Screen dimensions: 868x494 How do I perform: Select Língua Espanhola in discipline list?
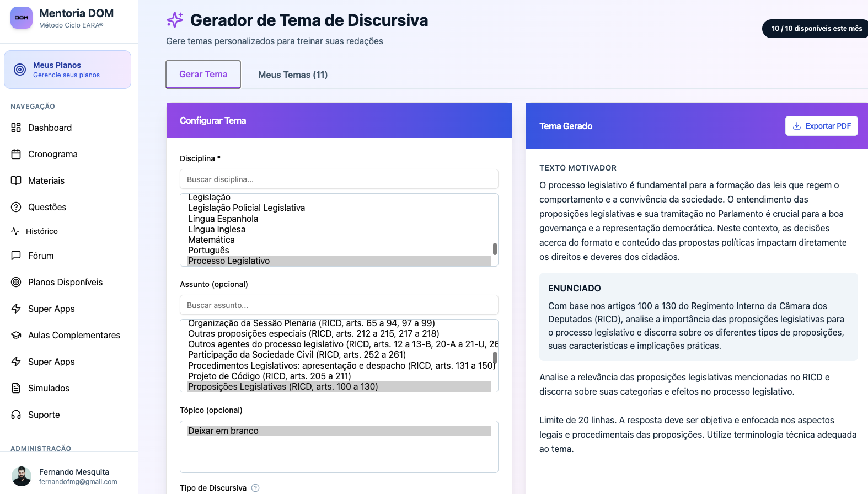(339, 219)
